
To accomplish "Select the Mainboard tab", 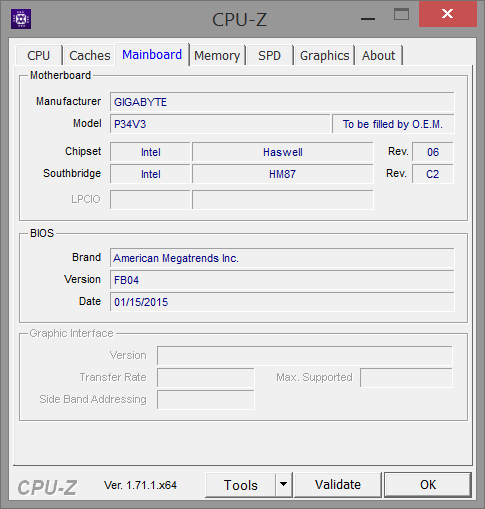I will (152, 54).
